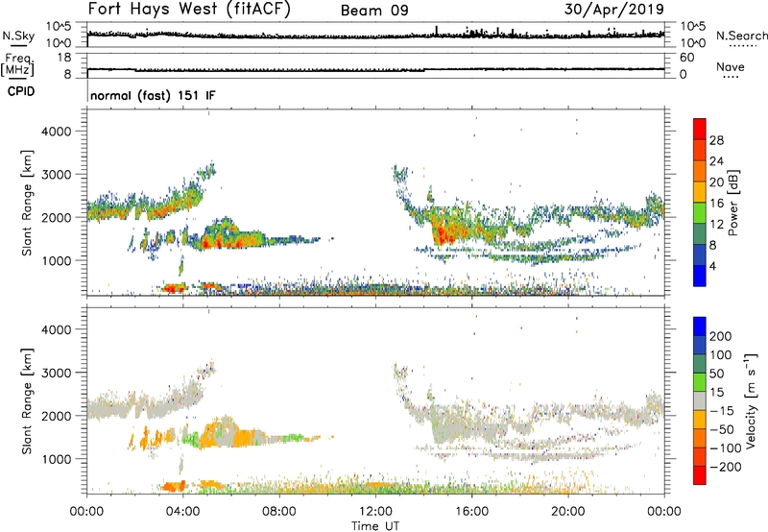Click the Velocity colorbar segment between -50 and -100

[700, 438]
